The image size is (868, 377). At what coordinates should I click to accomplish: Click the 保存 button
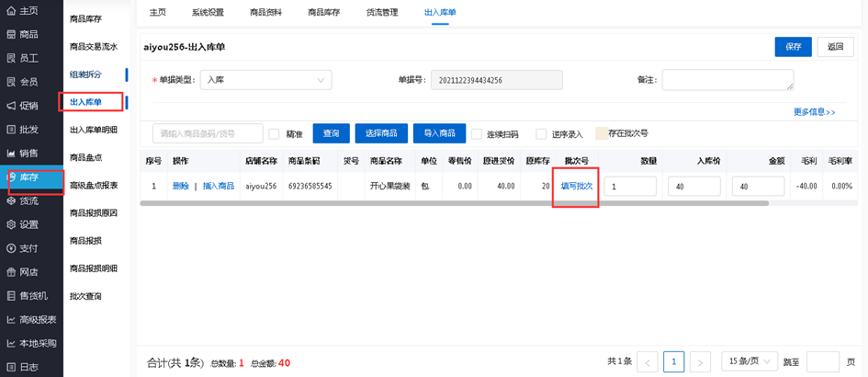794,47
